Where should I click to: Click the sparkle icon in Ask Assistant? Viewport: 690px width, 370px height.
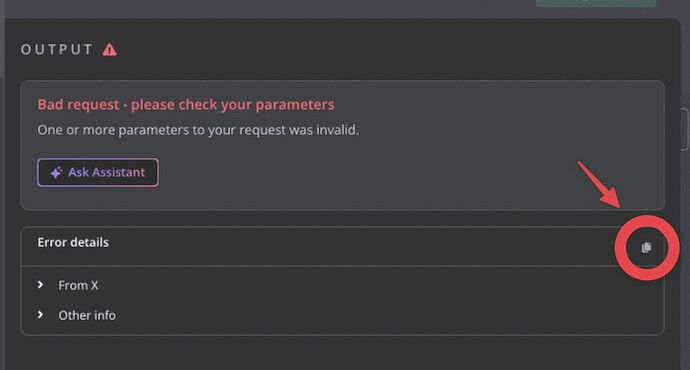tap(56, 172)
